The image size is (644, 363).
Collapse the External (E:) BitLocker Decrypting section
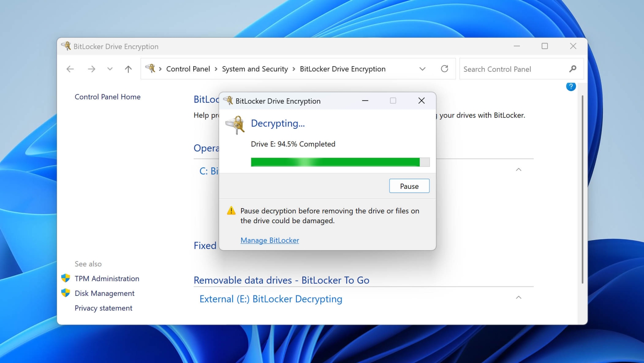tap(519, 297)
